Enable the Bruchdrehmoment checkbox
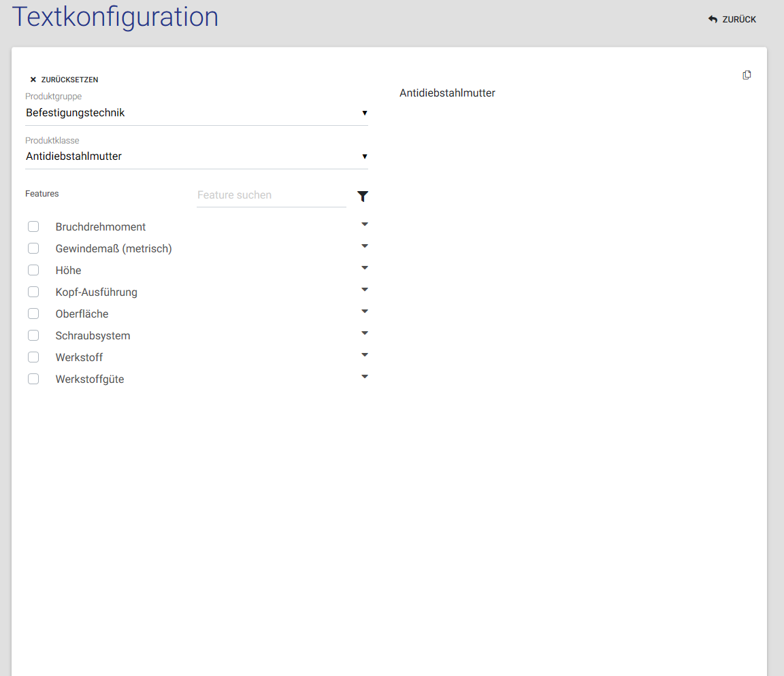This screenshot has height=676, width=784. pyautogui.click(x=33, y=226)
